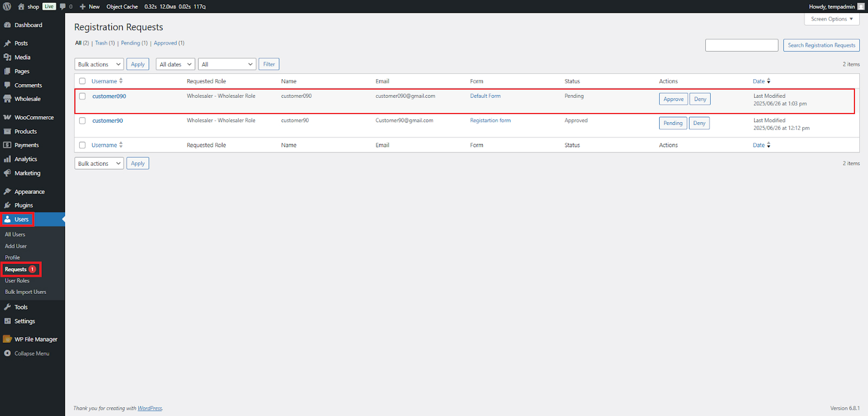The image size is (868, 416).
Task: Click the top Apply button
Action: [x=138, y=64]
